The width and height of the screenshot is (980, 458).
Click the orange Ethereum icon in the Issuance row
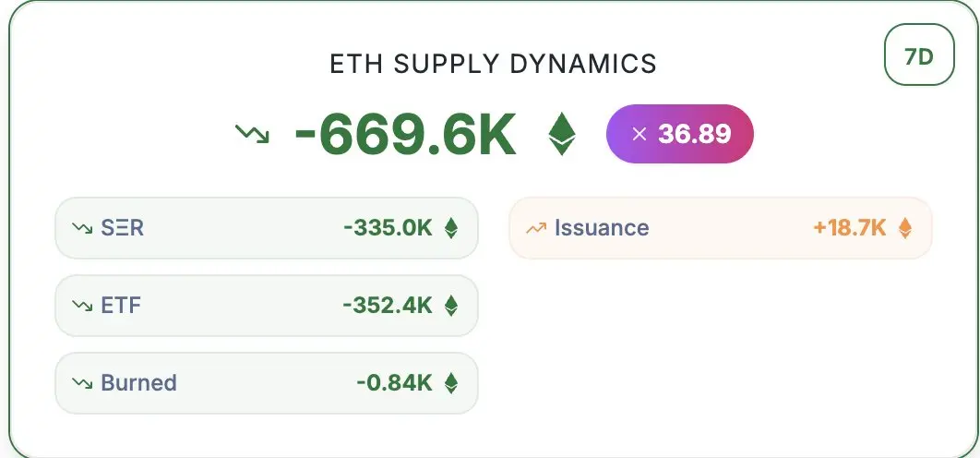coord(904,228)
